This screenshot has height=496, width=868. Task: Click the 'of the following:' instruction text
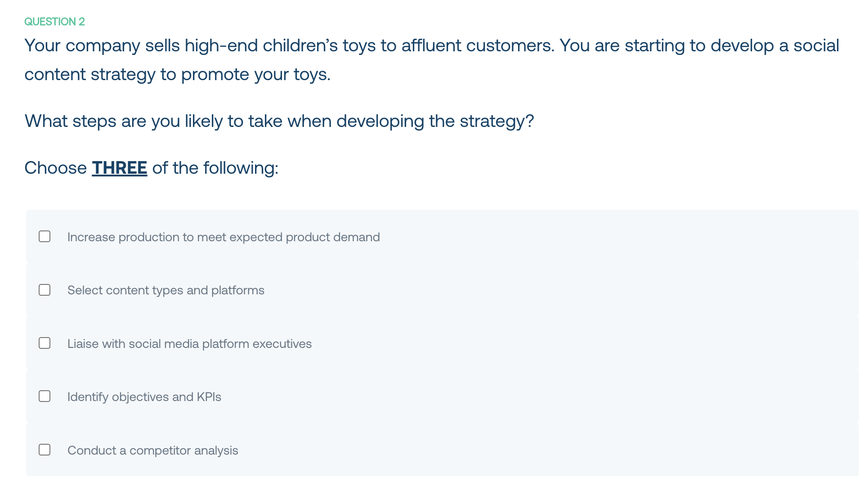215,168
